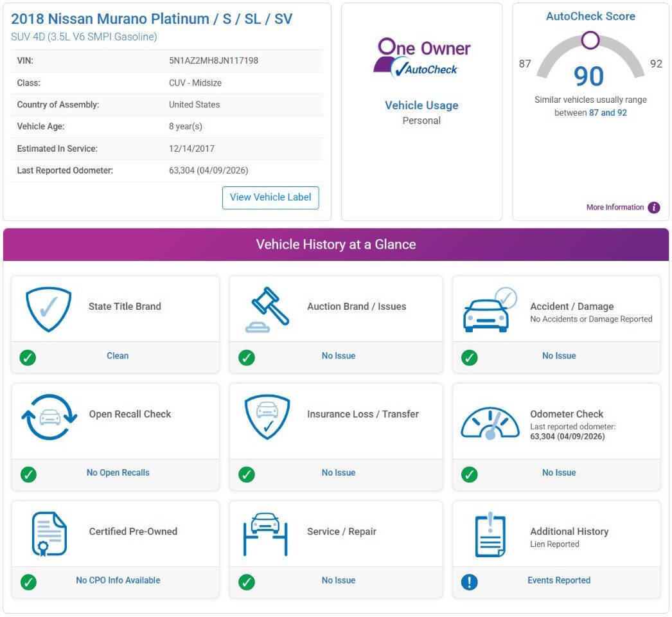Click the Odometer Check gauge icon

[x=490, y=422]
